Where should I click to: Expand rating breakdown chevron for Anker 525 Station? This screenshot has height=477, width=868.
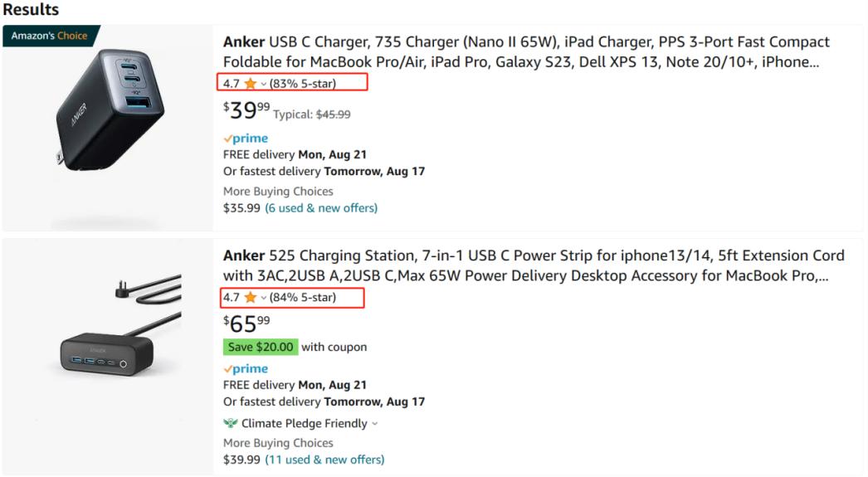[263, 297]
